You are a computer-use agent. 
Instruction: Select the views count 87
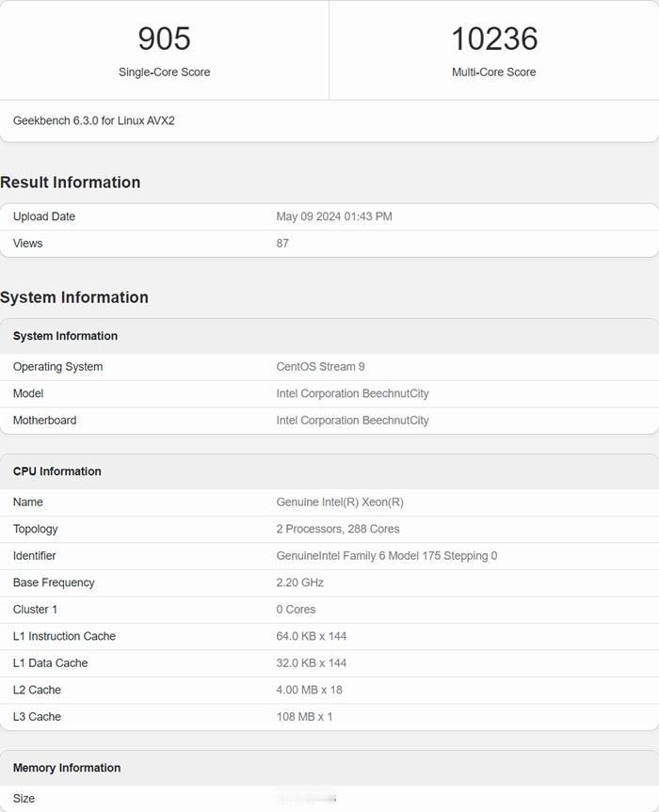(x=282, y=244)
